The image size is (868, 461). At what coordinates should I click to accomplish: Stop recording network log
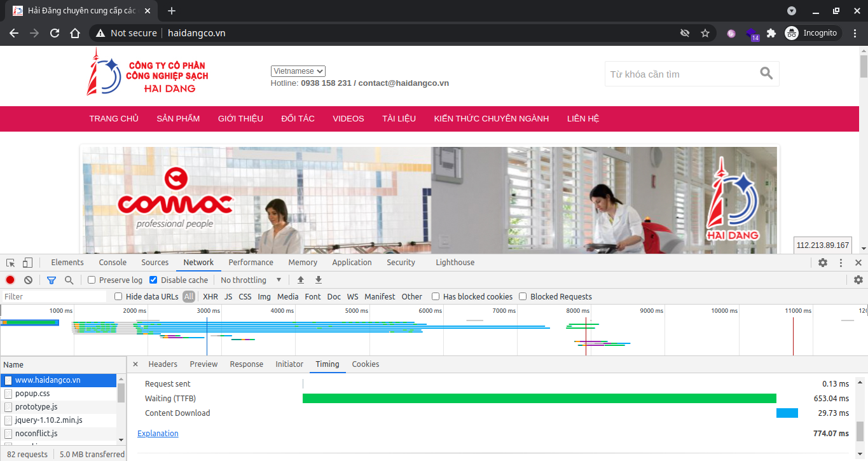(x=10, y=280)
